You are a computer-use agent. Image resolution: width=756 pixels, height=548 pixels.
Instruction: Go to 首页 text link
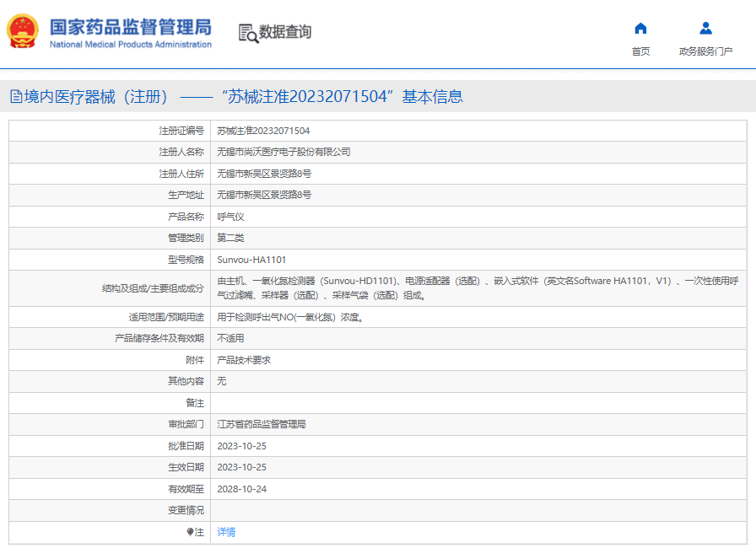coord(640,51)
